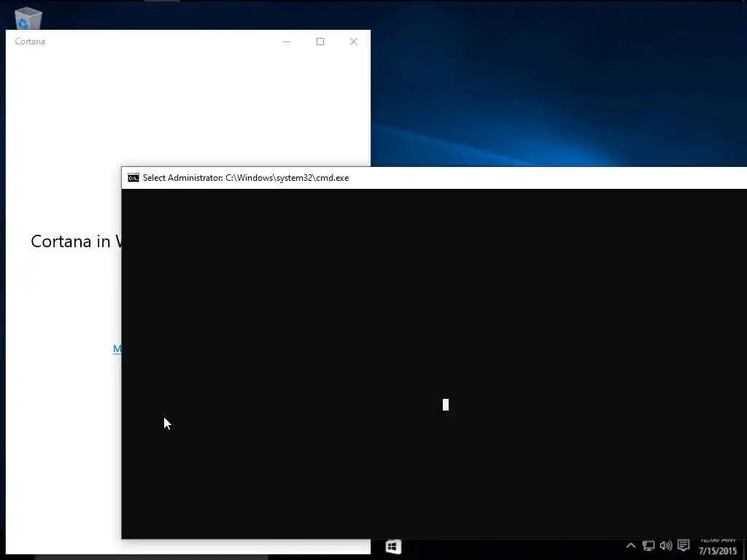The image size is (747, 560).
Task: Click the 7/15/2015 date in the taskbar
Action: pos(718,551)
